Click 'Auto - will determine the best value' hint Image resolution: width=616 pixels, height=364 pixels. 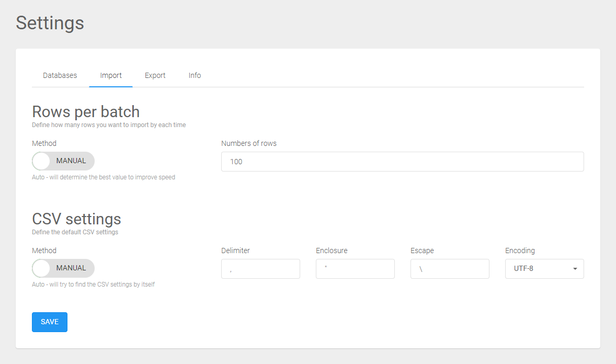[x=104, y=177]
